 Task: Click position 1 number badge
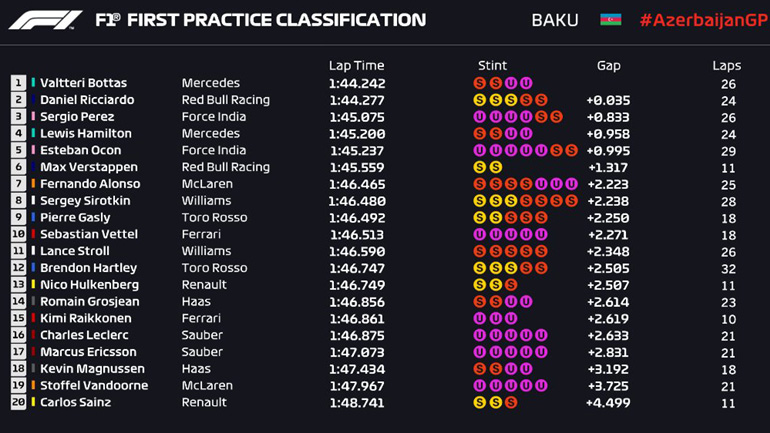tap(19, 83)
